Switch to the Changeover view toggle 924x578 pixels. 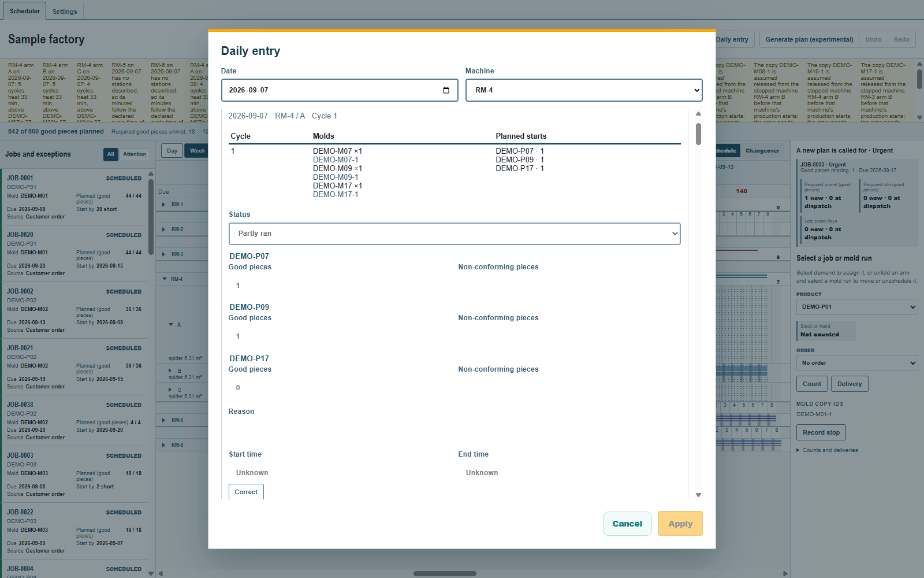pyautogui.click(x=762, y=151)
